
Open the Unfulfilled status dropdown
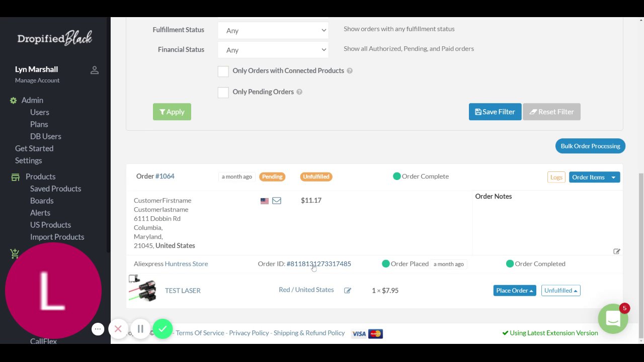click(561, 291)
